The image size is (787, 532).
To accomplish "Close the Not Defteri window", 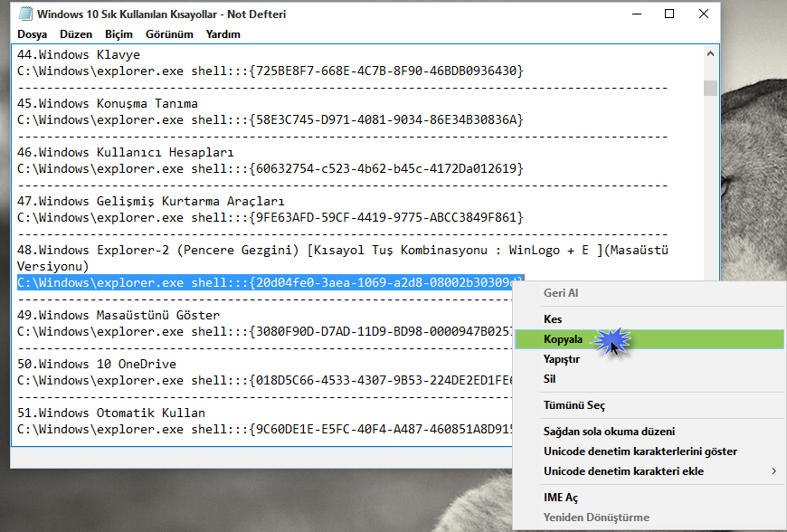I will pos(704,14).
